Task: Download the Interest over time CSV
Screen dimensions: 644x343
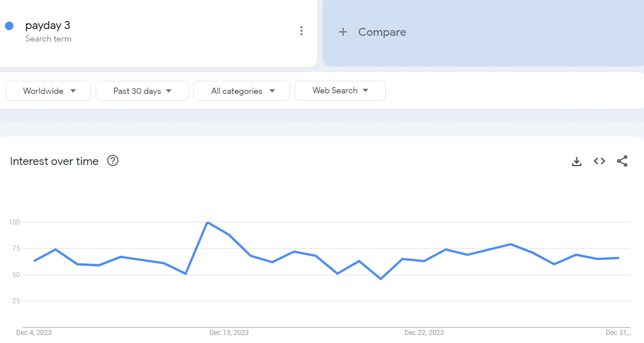Action: (x=577, y=162)
